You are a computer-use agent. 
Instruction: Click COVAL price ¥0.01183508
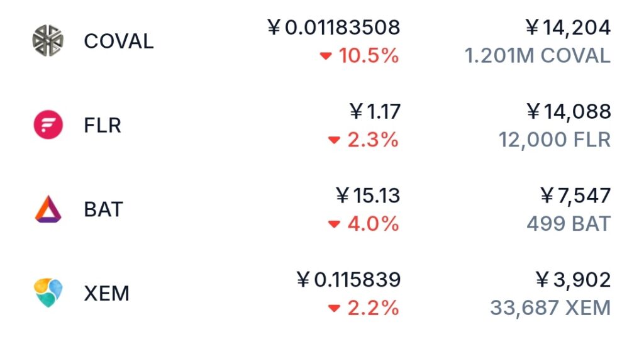click(x=333, y=28)
